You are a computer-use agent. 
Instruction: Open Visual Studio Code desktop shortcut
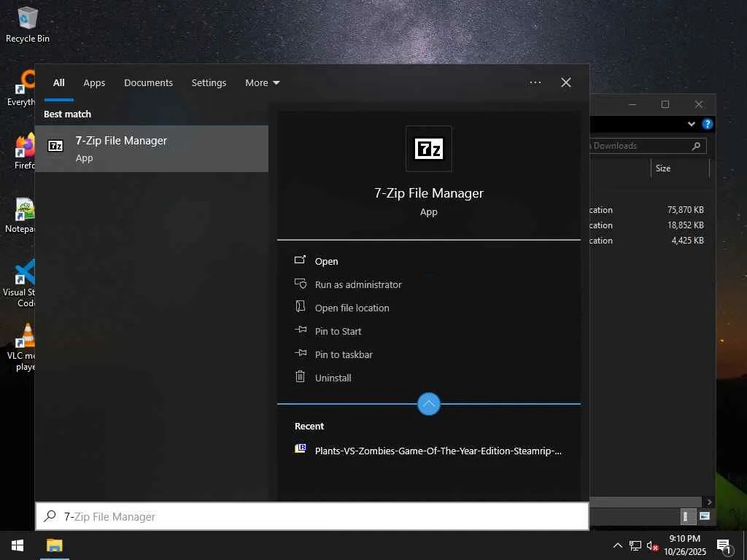click(19, 283)
